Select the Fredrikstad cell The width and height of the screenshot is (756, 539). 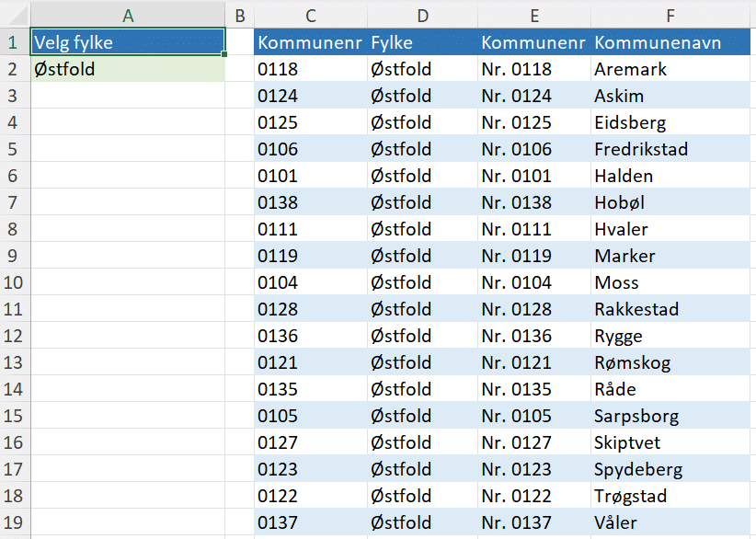671,149
